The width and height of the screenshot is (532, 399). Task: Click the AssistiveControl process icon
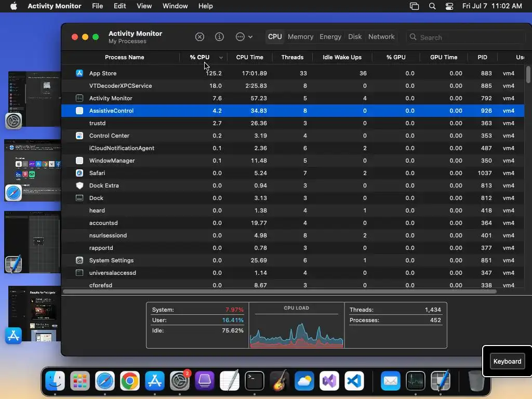pyautogui.click(x=79, y=111)
